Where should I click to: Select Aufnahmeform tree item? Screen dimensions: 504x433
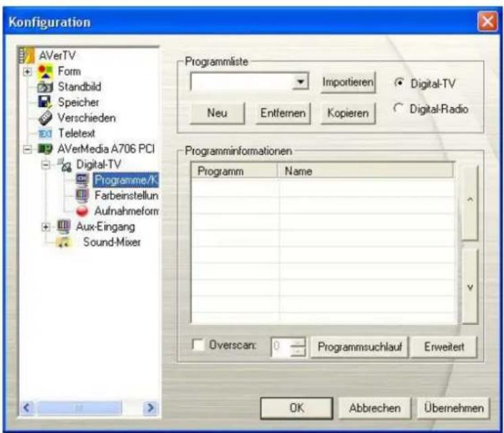pos(127,211)
